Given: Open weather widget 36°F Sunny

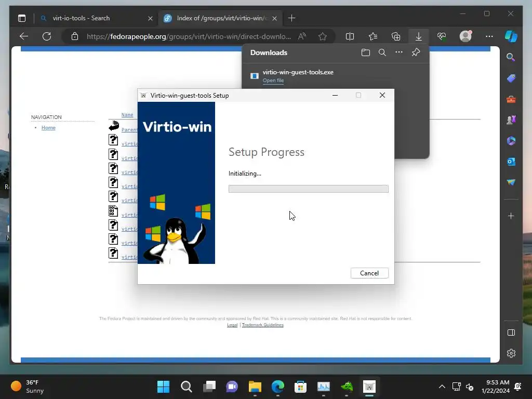Looking at the screenshot, I should 28,387.
